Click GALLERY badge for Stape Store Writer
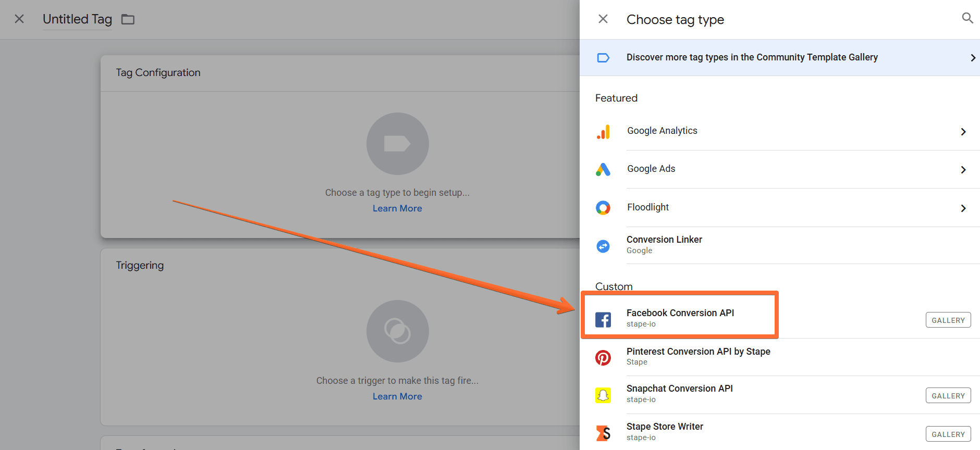This screenshot has height=450, width=980. pyautogui.click(x=948, y=434)
